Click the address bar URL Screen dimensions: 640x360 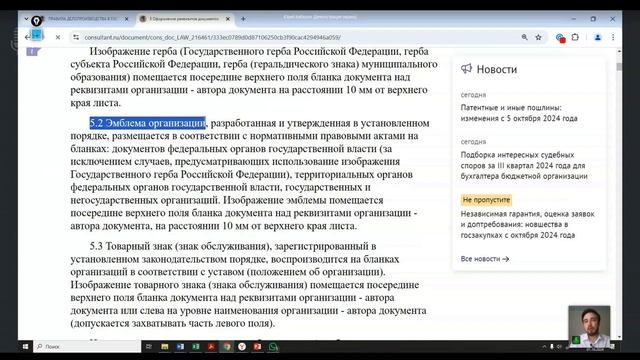point(212,37)
